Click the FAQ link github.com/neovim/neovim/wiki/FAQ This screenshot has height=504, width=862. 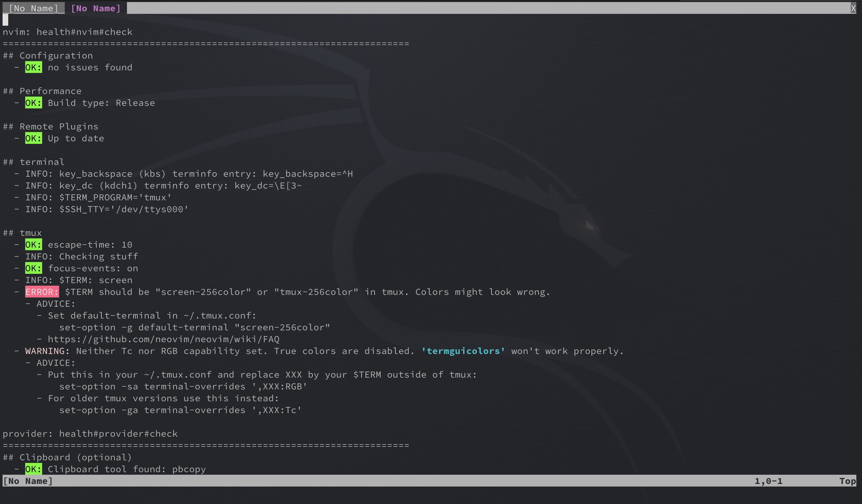(163, 339)
